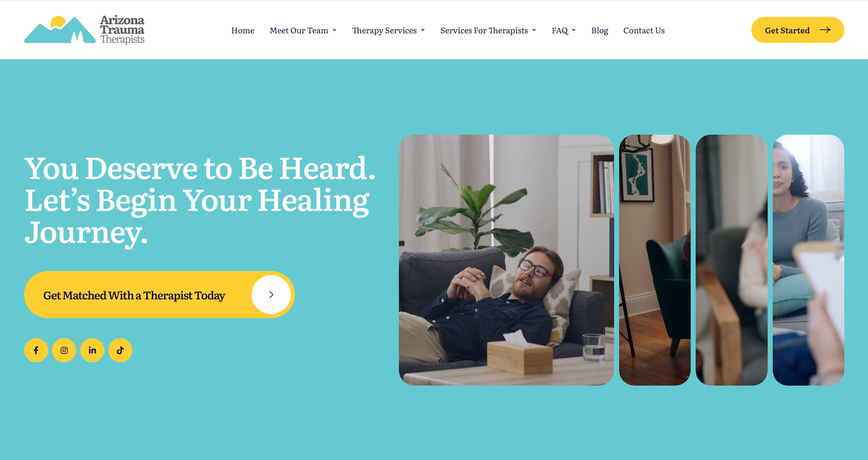This screenshot has height=460, width=868.
Task: Select the green armchair image panel
Action: pos(655,260)
